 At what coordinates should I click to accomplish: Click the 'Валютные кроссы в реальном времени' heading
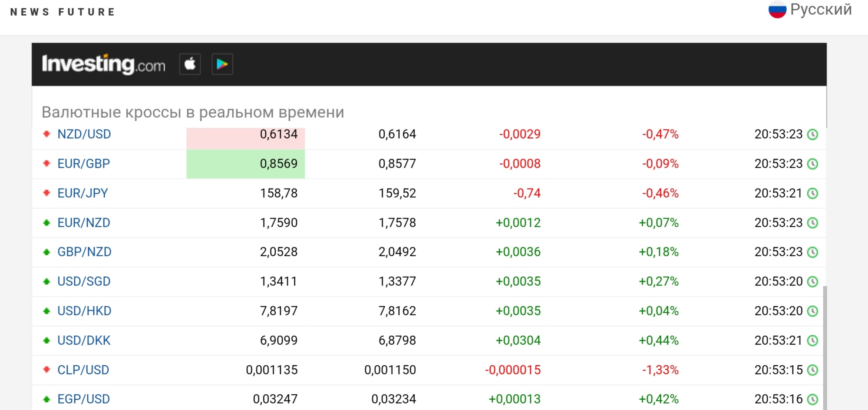point(193,112)
